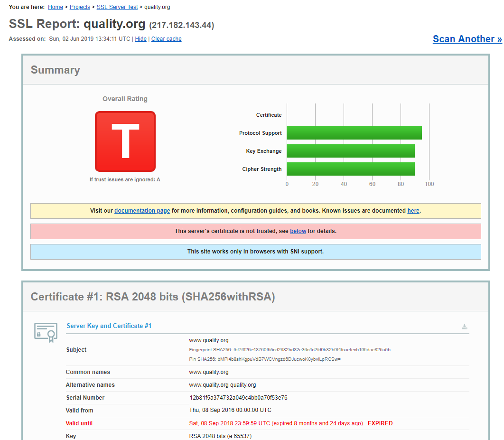Hide the assessment timestamp details

140,38
